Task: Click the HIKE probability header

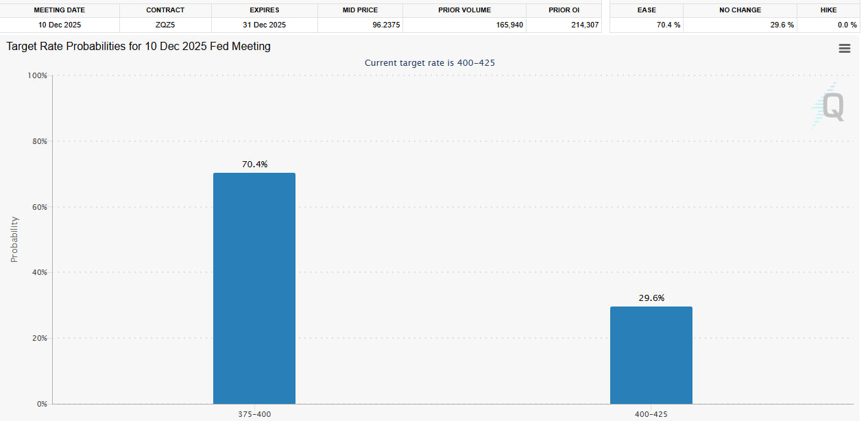Action: click(828, 10)
